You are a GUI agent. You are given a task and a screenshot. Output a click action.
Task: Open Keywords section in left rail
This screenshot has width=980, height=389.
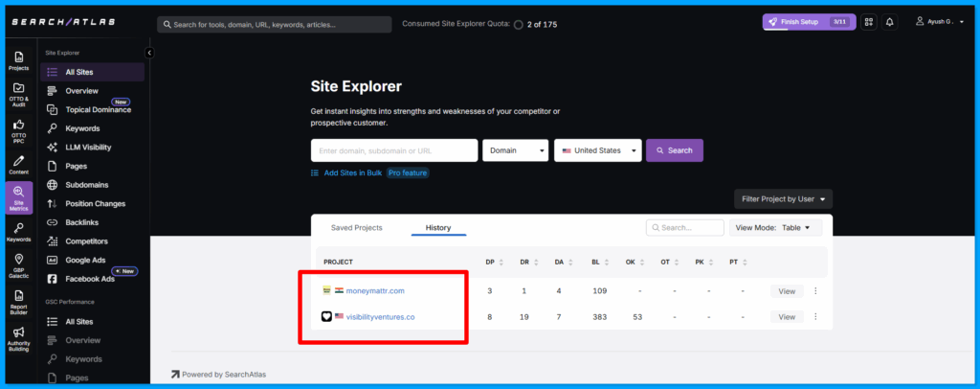click(19, 232)
